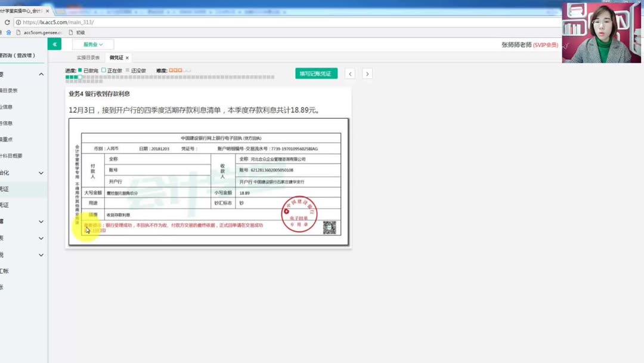Screen dimensions: 644x363
Task: Toggle the 已做完 progress checkbox
Action: pos(79,69)
